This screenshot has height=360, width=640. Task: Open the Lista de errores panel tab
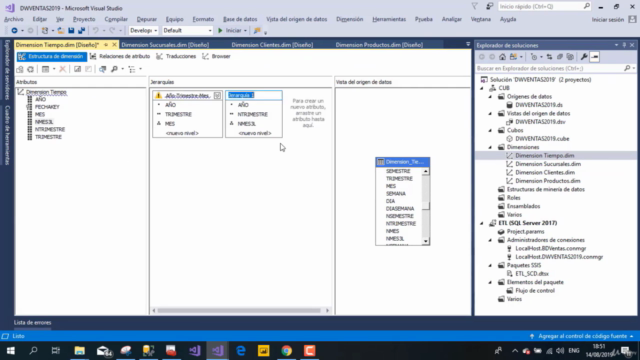click(33, 322)
